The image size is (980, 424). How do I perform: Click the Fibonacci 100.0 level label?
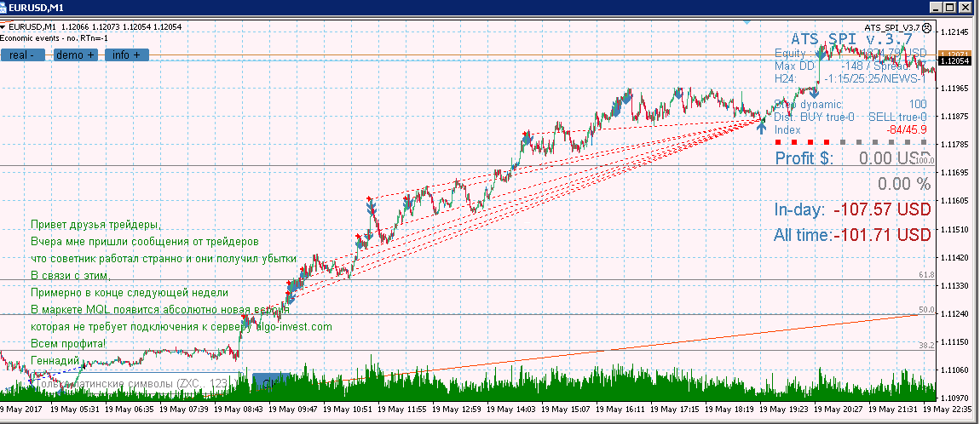coord(925,161)
